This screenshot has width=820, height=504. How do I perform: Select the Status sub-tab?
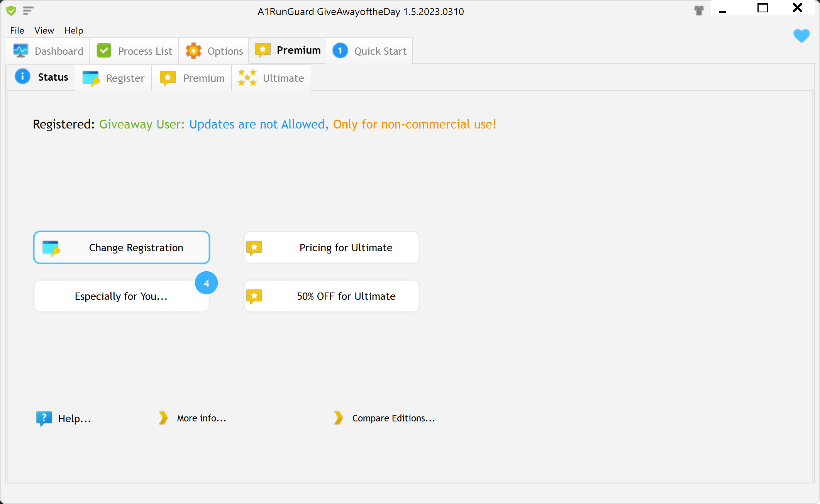41,77
